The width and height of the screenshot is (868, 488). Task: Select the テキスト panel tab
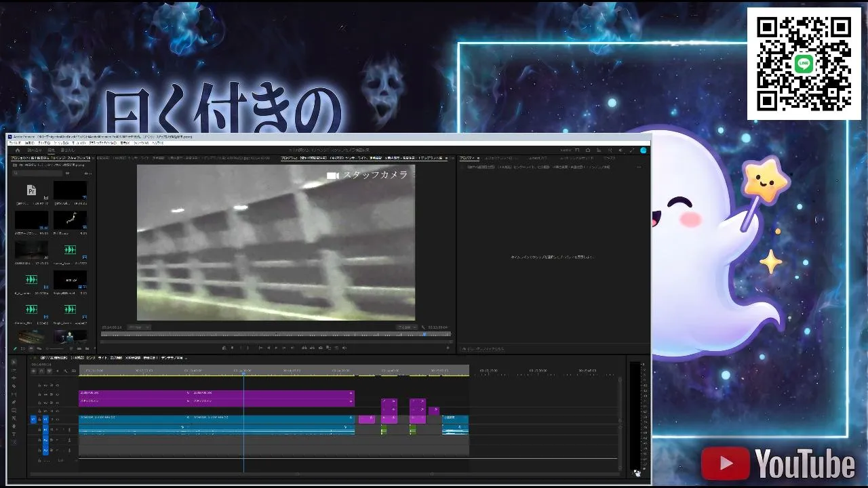(x=608, y=158)
